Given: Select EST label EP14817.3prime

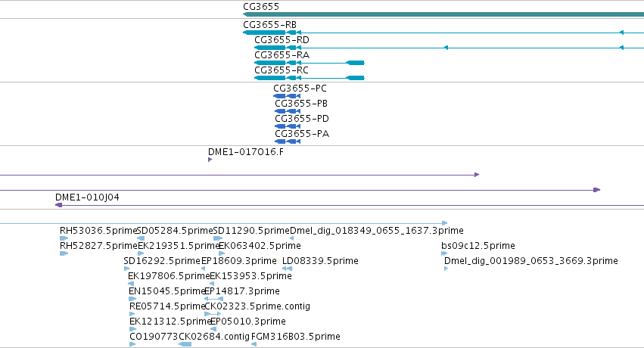Looking at the screenshot, I should [242, 291].
